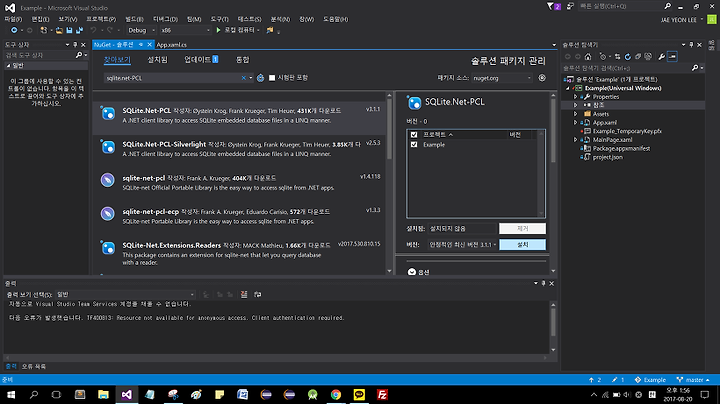Click the Show All Files icon in Solution Explorer

point(648,56)
